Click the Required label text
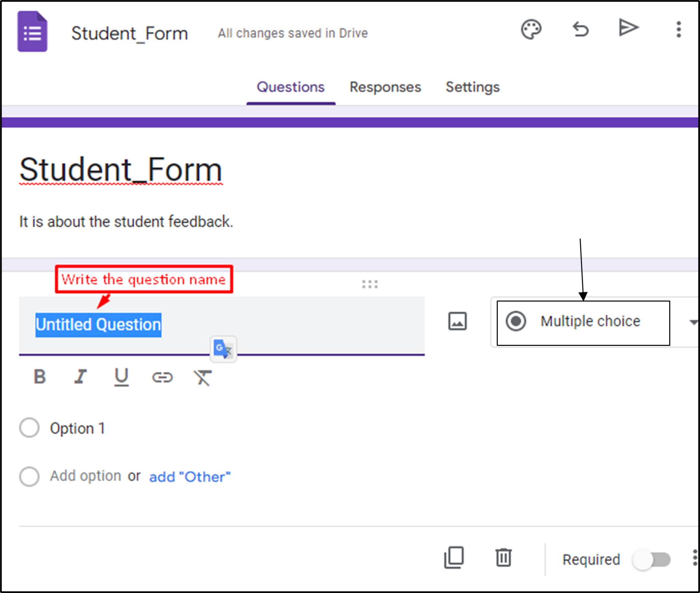700x593 pixels. tap(591, 560)
